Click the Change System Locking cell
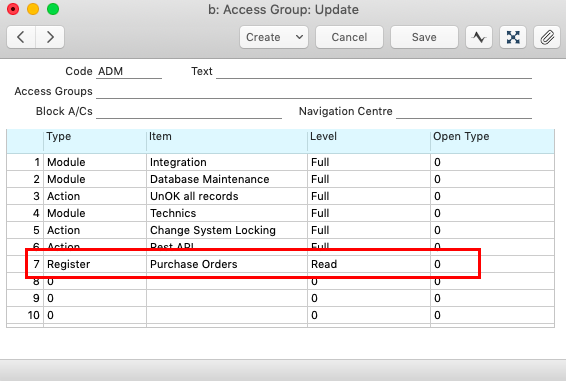 (227, 230)
